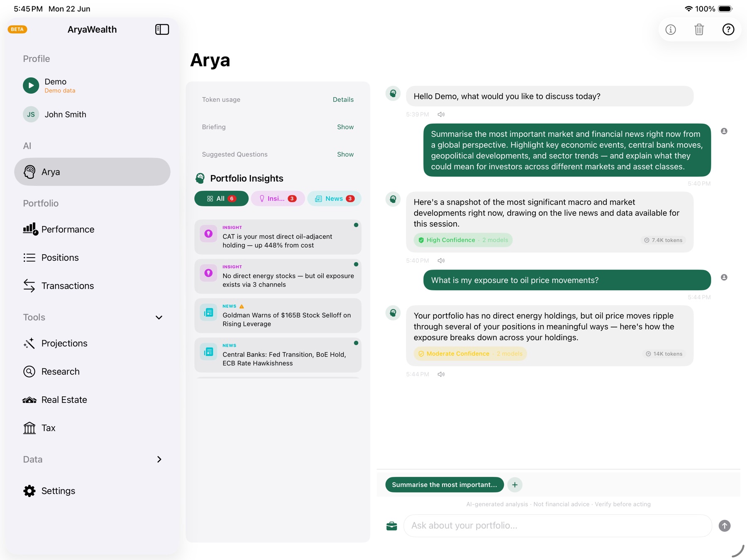The image size is (747, 560).
Task: Open Central Banks Fed Transition news card
Action: point(278,355)
